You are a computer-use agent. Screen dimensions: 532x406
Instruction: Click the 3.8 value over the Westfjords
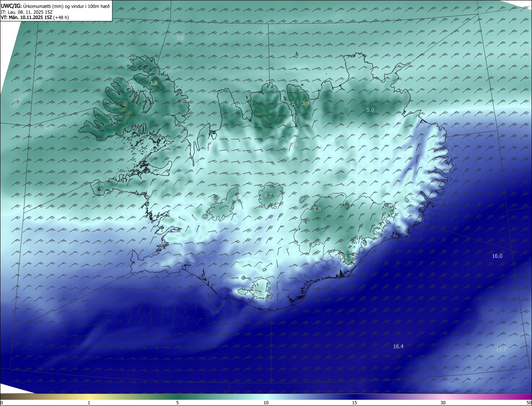153,83
